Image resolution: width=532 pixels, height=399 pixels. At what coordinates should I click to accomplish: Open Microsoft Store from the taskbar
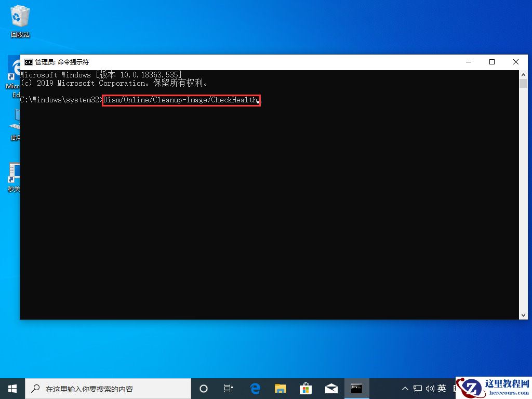[305, 388]
